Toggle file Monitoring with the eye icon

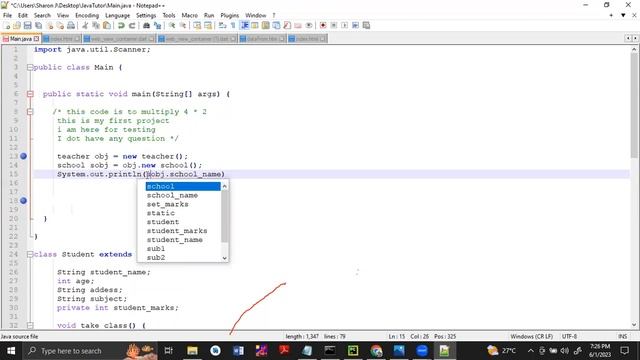[x=309, y=25]
